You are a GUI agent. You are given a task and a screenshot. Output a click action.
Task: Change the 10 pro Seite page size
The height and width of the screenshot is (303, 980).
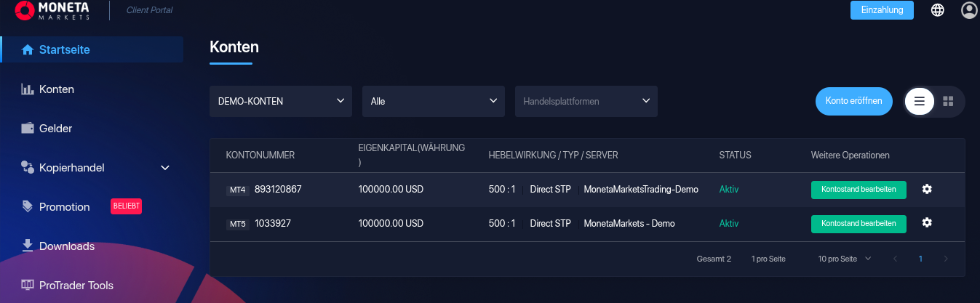pos(844,259)
